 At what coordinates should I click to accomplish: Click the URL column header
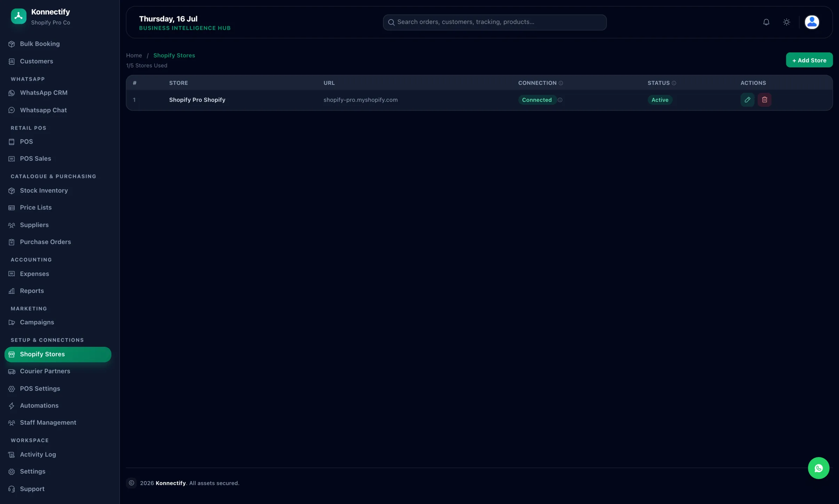click(329, 83)
